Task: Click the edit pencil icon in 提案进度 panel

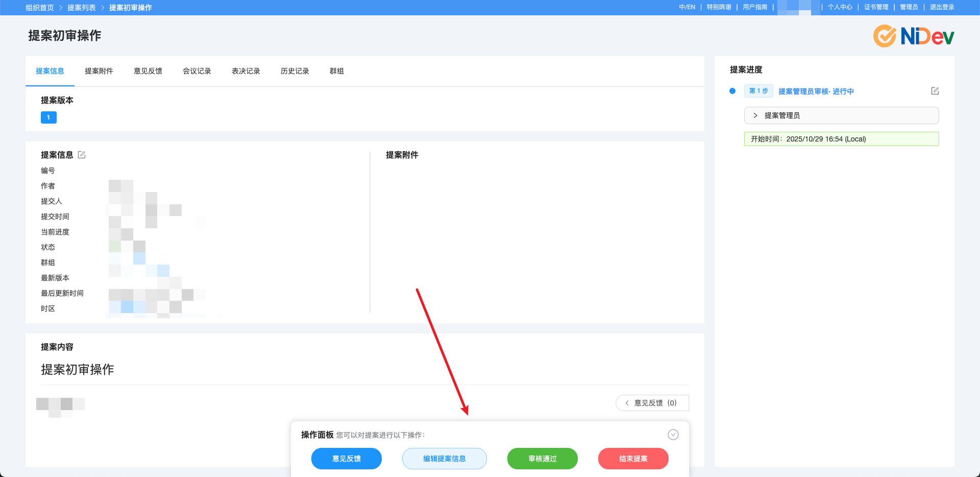Action: pos(935,90)
